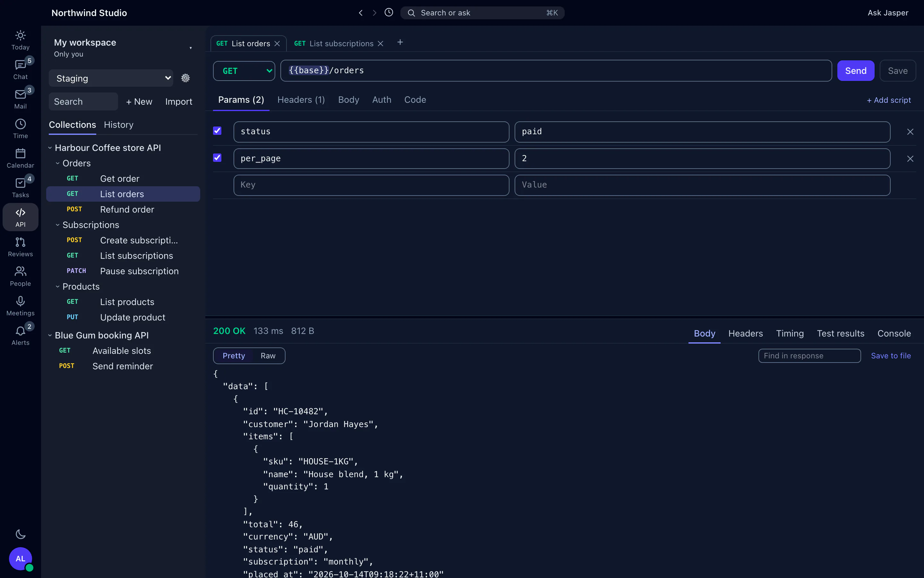
Task: Open People in the sidebar
Action: coord(20,276)
